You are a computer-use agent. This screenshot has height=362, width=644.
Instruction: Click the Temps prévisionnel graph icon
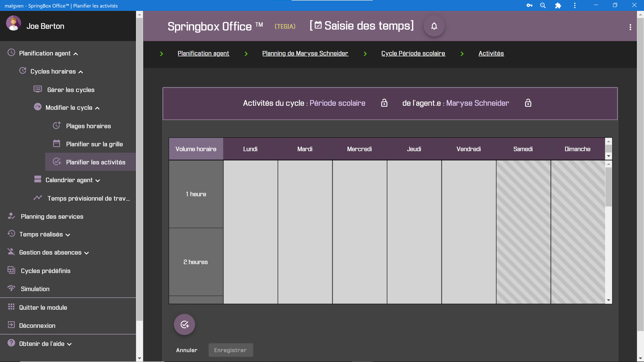[x=38, y=198]
